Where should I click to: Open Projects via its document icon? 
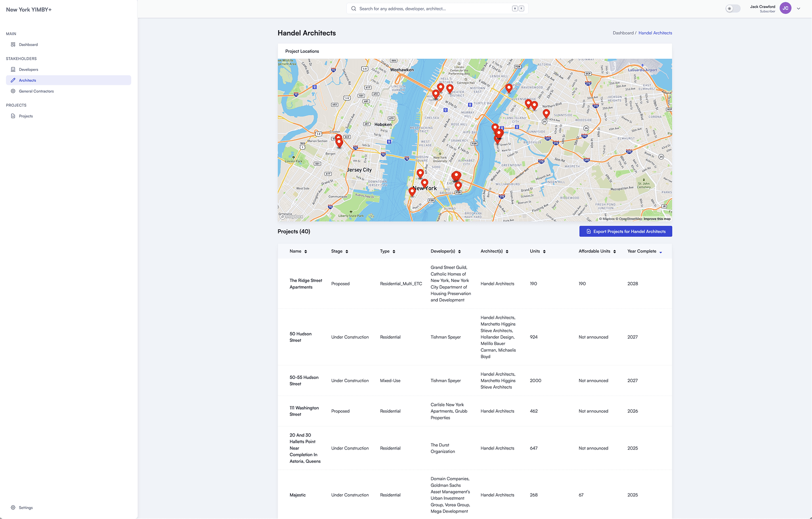[x=13, y=116]
